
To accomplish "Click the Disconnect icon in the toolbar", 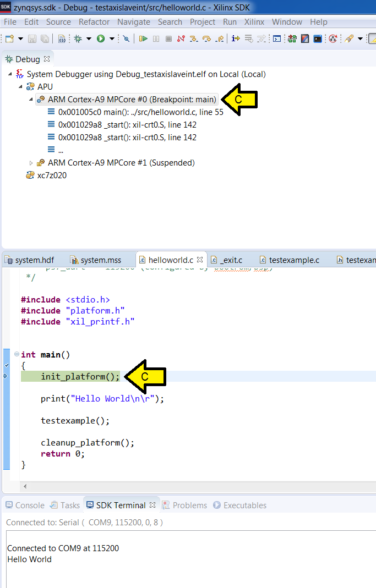I will point(181,39).
